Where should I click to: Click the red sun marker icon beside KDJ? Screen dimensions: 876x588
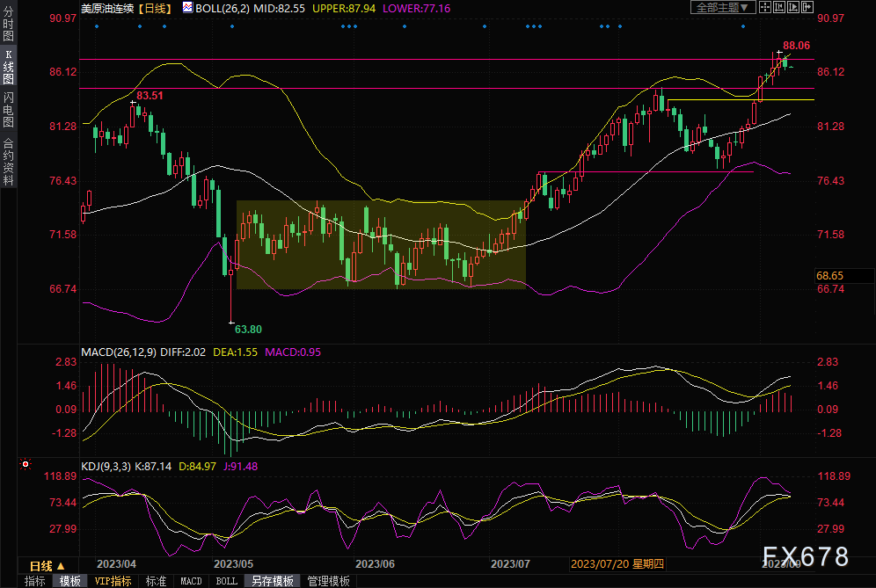coord(26,464)
